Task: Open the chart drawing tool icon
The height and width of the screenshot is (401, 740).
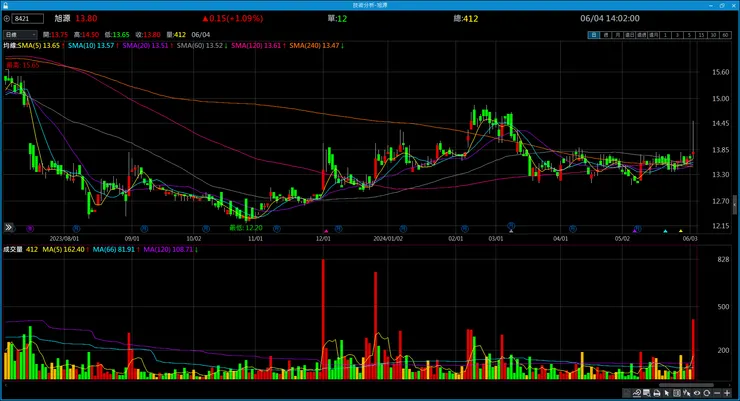Action: (637, 393)
